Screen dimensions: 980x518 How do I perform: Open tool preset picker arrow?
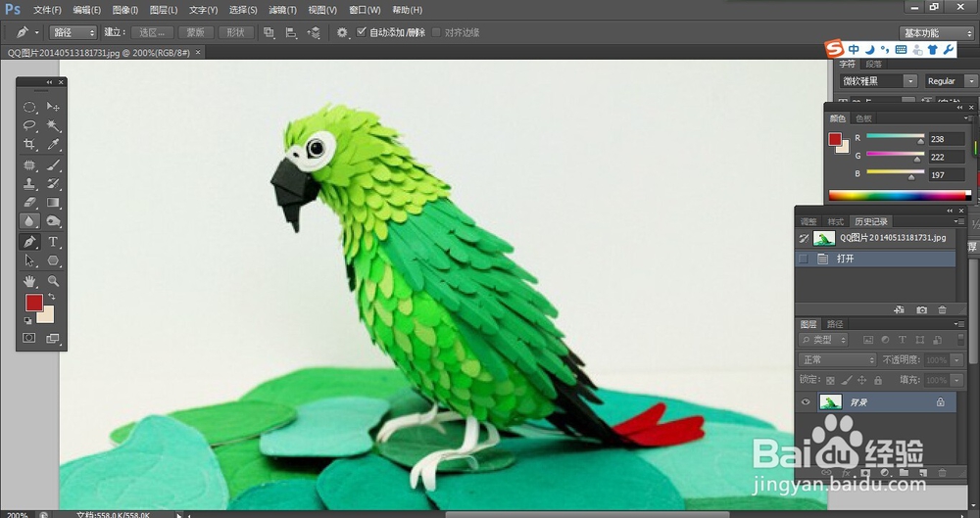(x=36, y=32)
